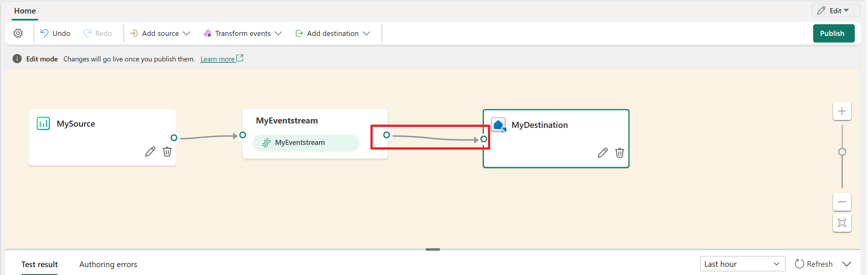
Task: Open the Last hour time range dropdown
Action: point(742,264)
